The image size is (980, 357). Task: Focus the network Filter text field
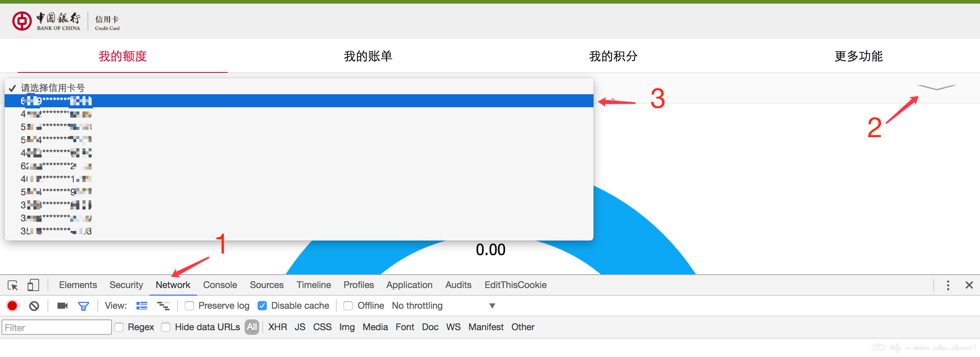tap(57, 328)
